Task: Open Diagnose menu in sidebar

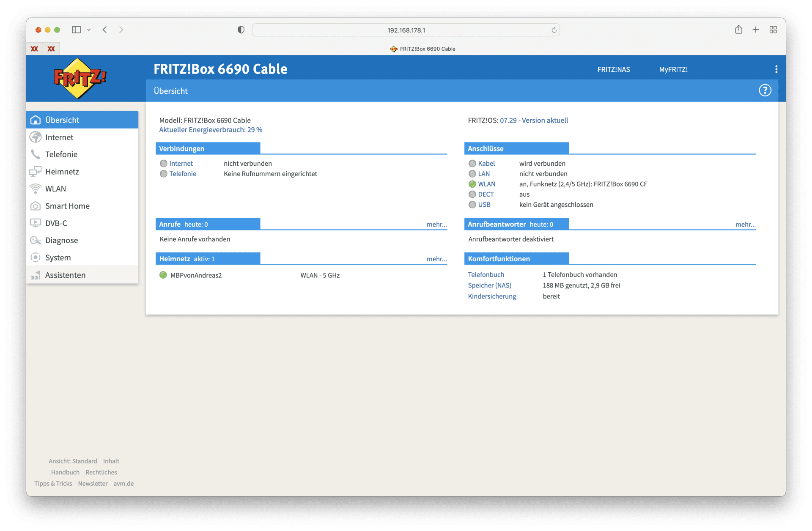Action: tap(82, 240)
